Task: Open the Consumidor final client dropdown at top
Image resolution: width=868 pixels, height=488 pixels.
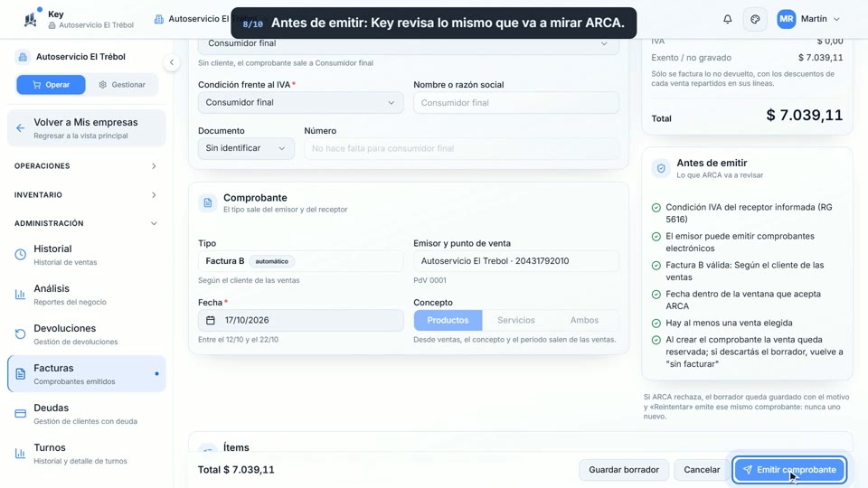Action: click(409, 44)
